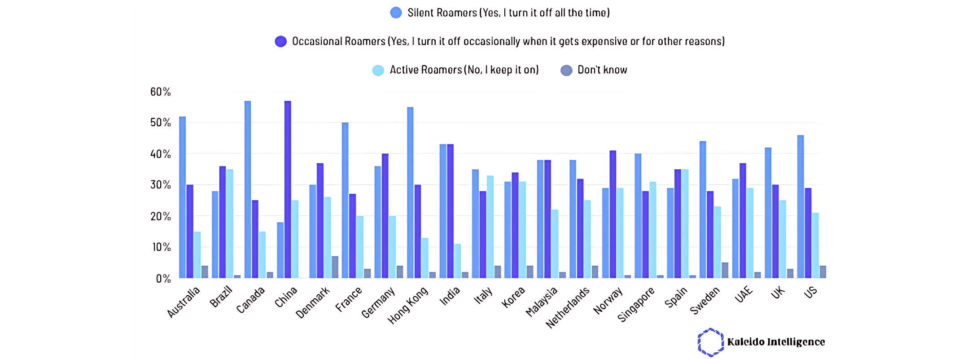
Task: Toggle the Occasional Roamers legend marker
Action: [x=280, y=41]
